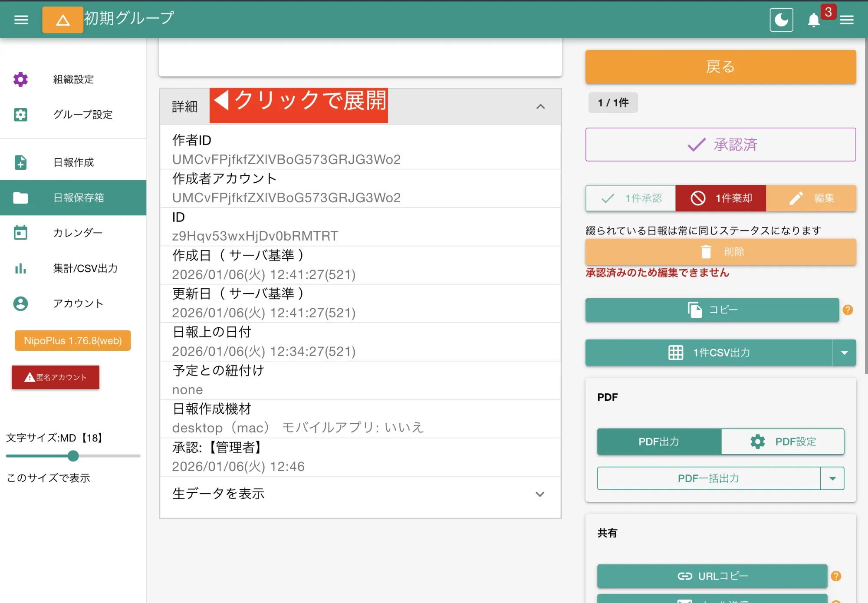
Task: Open the 組織設定 gear icon
Action: [x=20, y=79]
